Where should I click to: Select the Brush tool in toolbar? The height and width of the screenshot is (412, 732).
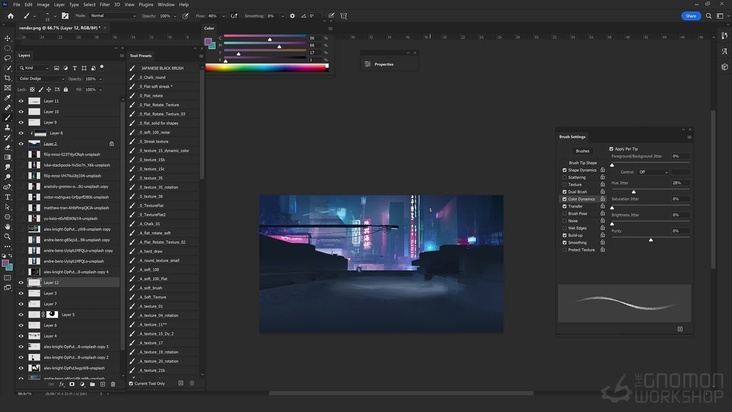point(7,118)
